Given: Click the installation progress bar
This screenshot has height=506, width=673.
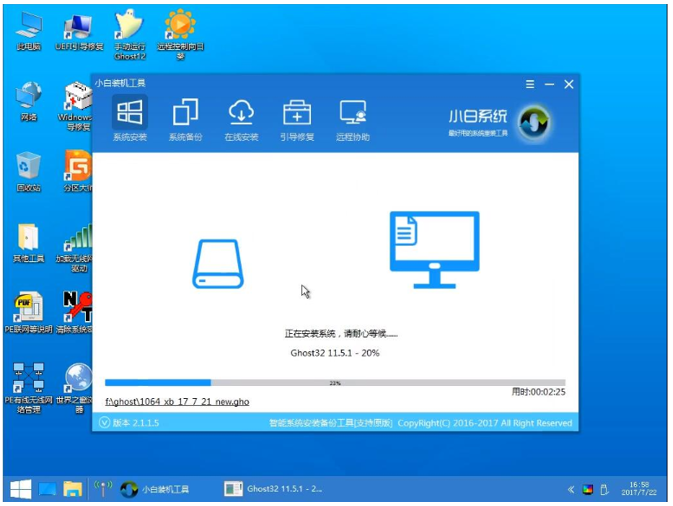Looking at the screenshot, I should 335,382.
